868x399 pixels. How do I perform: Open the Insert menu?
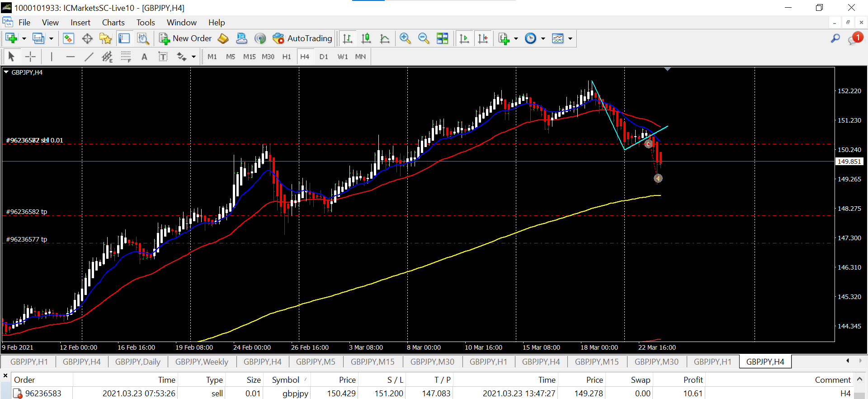pos(80,23)
